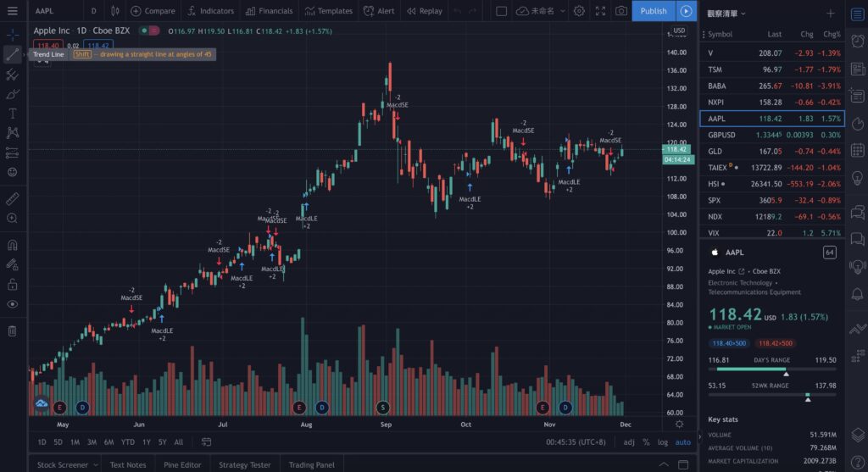Image resolution: width=868 pixels, height=472 pixels.
Task: Toggle magnet mode
Action: click(x=12, y=245)
